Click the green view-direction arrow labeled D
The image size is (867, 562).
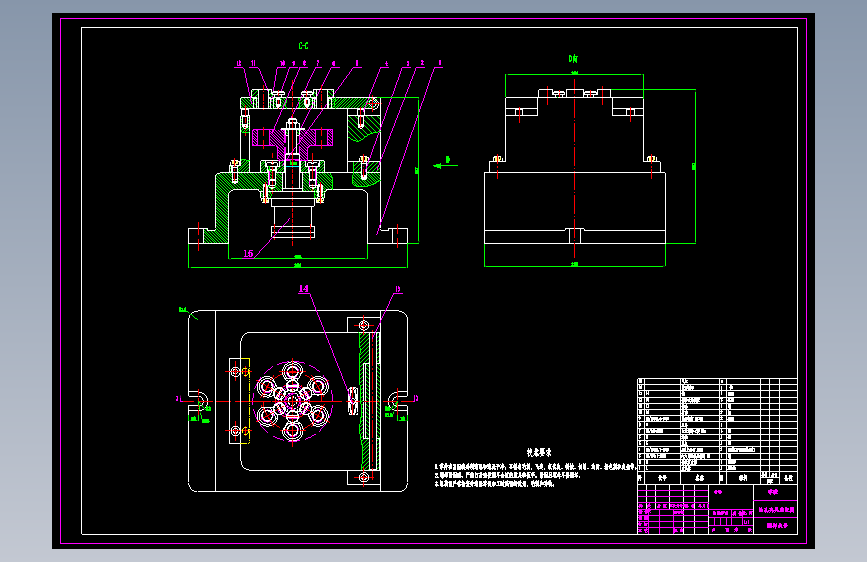coord(445,163)
